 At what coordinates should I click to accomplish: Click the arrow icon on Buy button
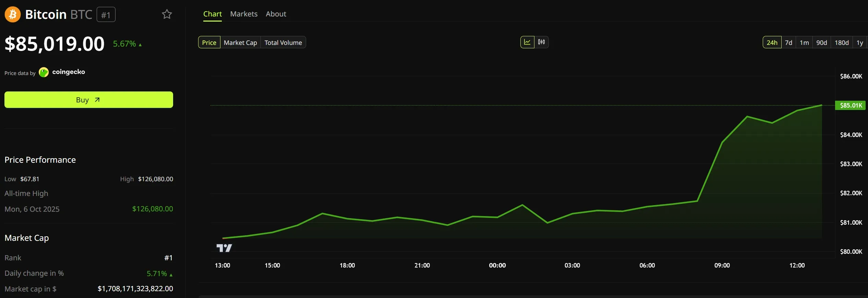point(97,100)
